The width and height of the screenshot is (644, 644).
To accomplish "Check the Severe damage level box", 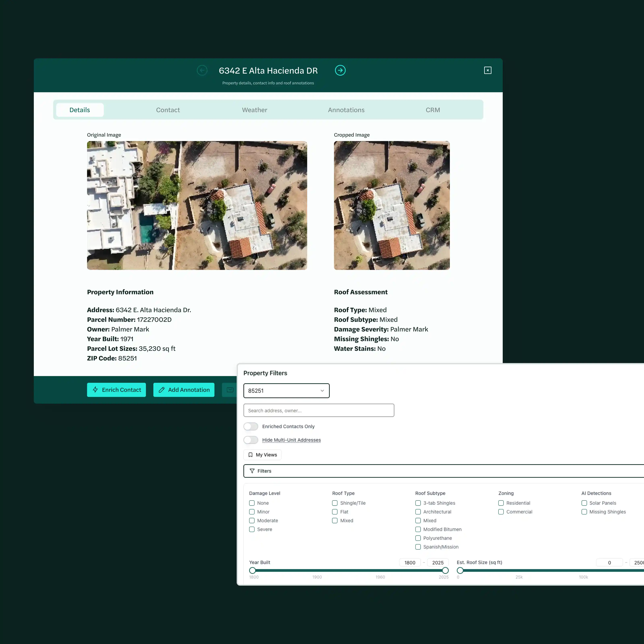I will pos(252,529).
